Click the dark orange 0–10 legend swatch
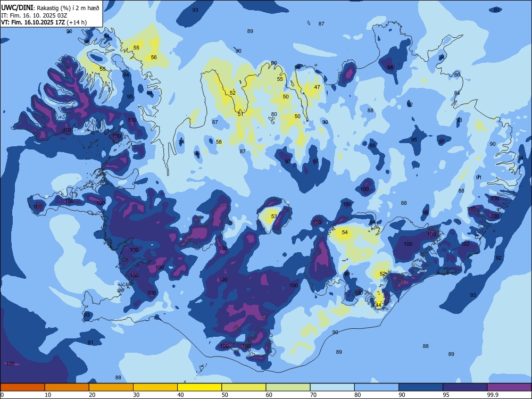The image size is (532, 399). 22,387
